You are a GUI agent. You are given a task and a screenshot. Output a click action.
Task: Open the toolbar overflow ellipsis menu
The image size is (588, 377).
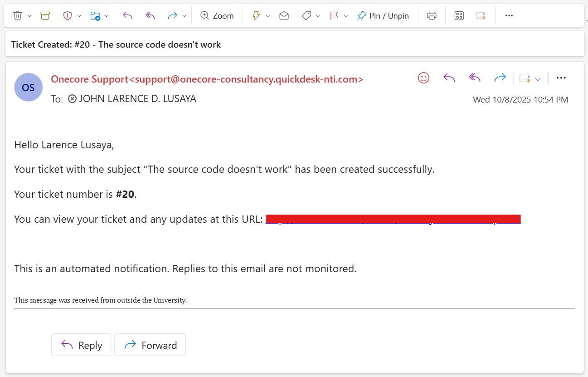pos(508,15)
